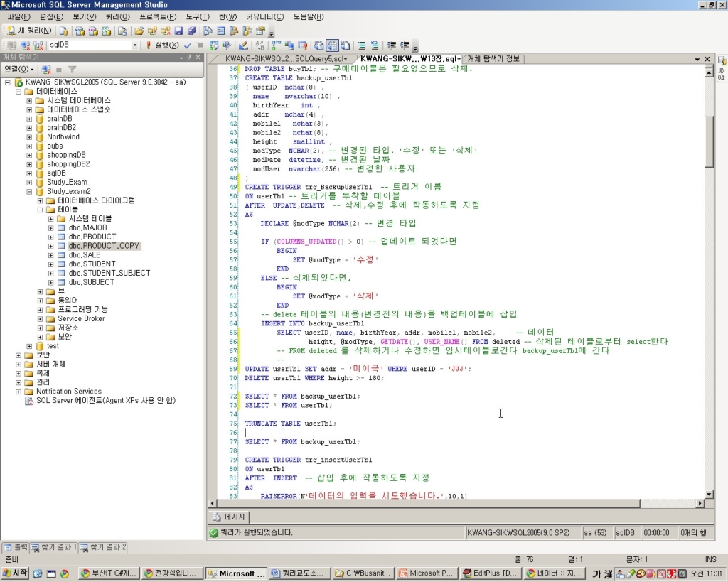Click the New Query (새 쿼리) button

(29, 31)
